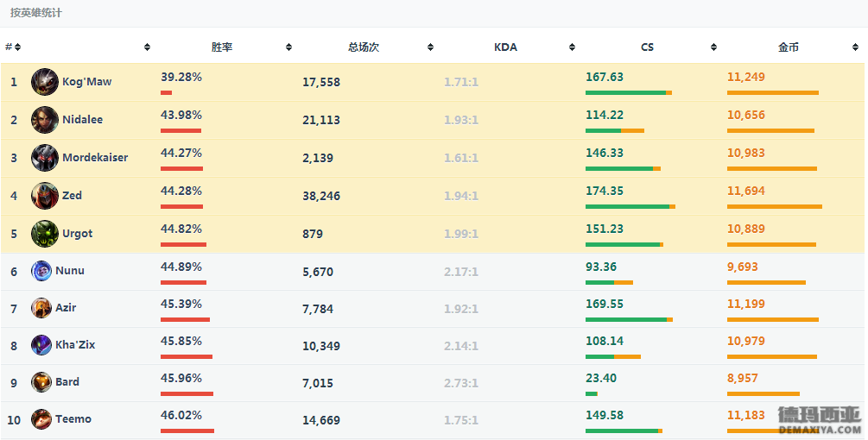
Task: Click Urgot champion portrait icon
Action: click(x=45, y=234)
